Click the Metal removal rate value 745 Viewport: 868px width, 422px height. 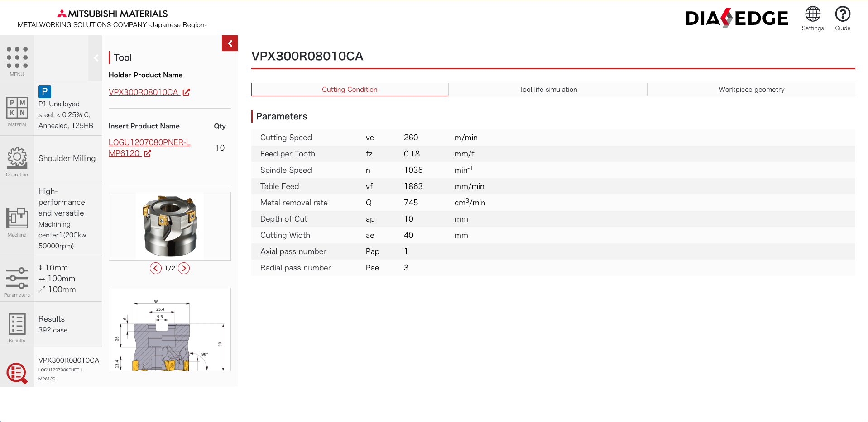(411, 203)
